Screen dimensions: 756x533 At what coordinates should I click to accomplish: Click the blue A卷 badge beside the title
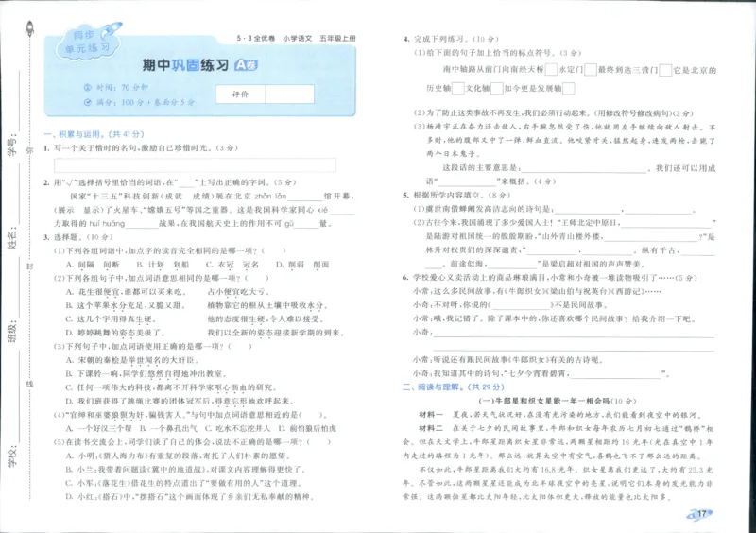coord(246,65)
